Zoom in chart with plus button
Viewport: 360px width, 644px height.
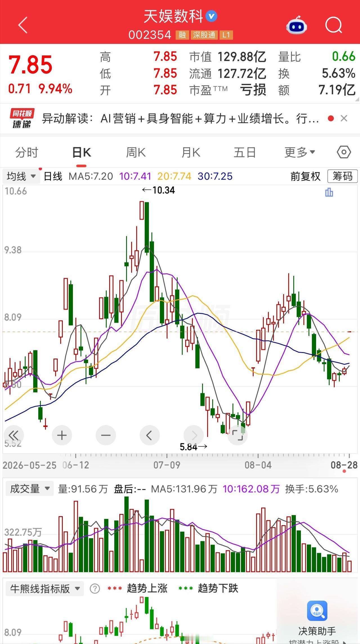click(62, 435)
